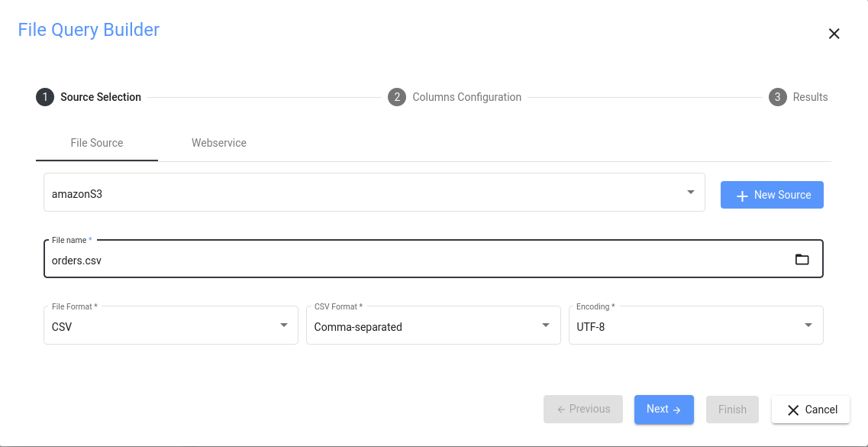Click the X icon on Cancel button
The height and width of the screenshot is (447, 868).
pos(793,410)
